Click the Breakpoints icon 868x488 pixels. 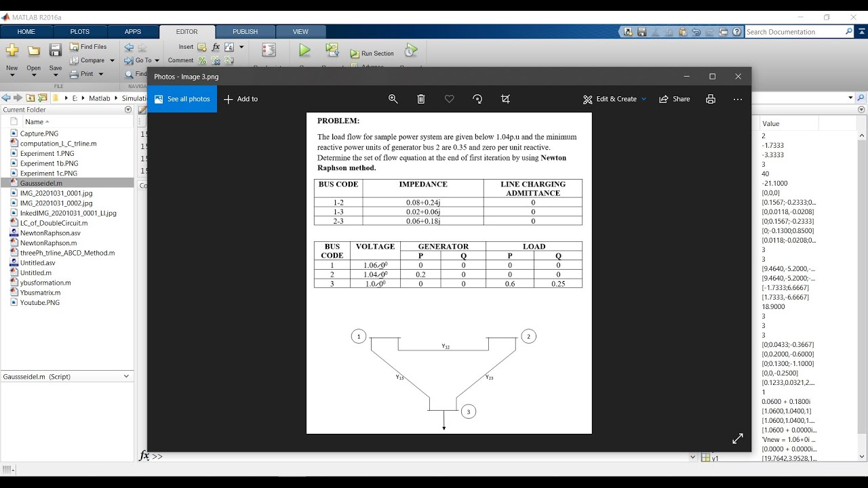pos(269,50)
